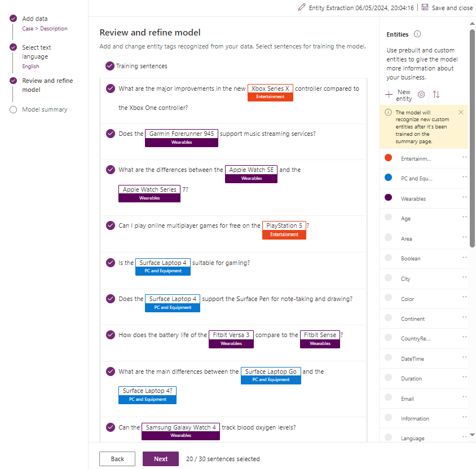Click the Surface Laptop Go tagged entity
Viewport: 476px width, 469px height.
(271, 375)
